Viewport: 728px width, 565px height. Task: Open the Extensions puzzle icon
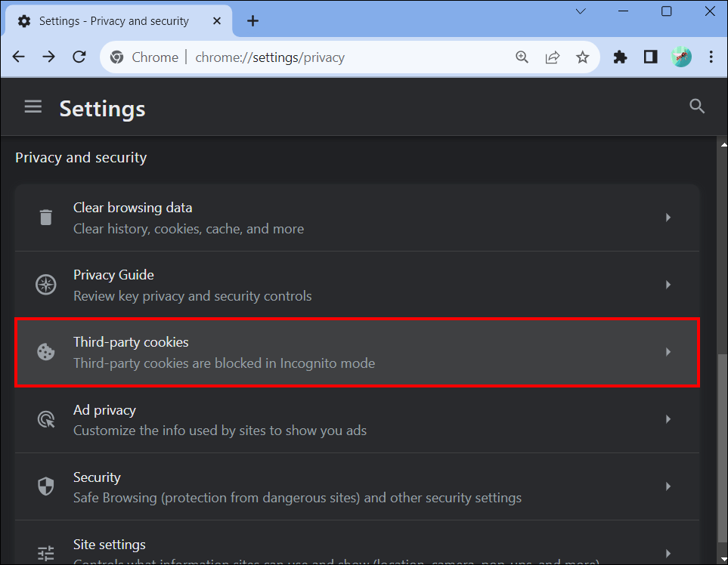621,57
